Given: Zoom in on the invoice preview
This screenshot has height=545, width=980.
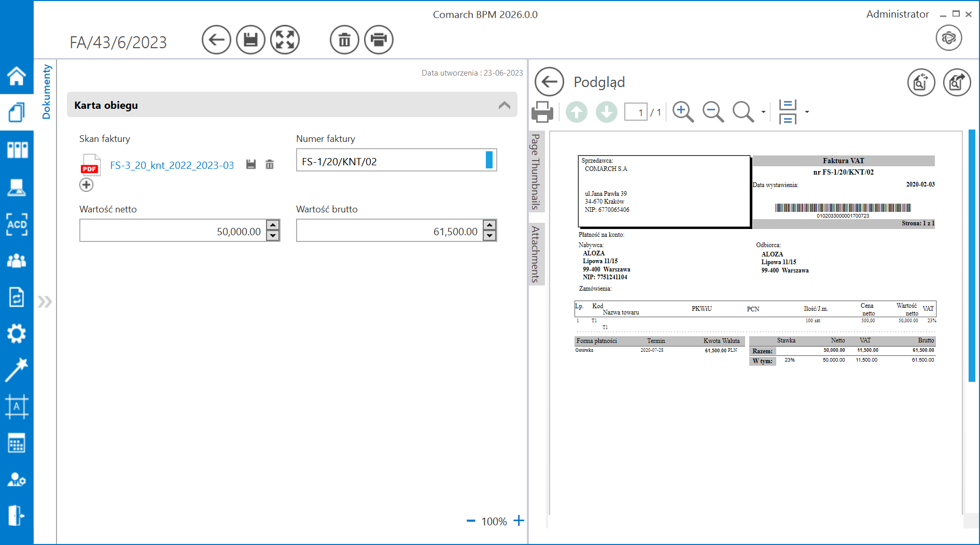Looking at the screenshot, I should click(683, 112).
